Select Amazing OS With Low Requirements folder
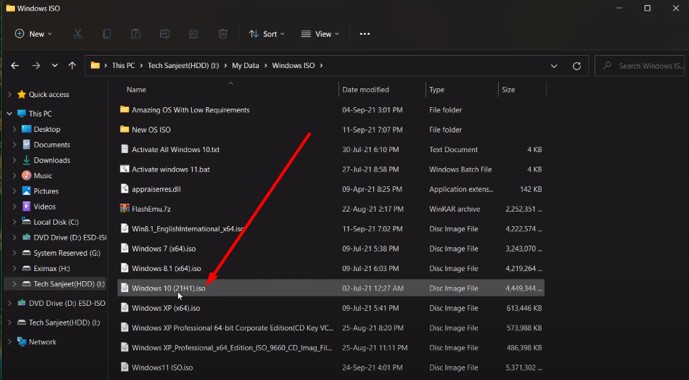 click(331, 110)
